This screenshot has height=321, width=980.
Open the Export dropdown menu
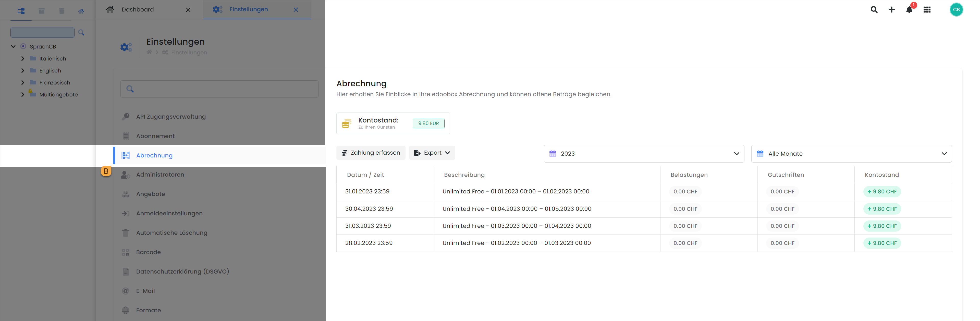point(432,153)
